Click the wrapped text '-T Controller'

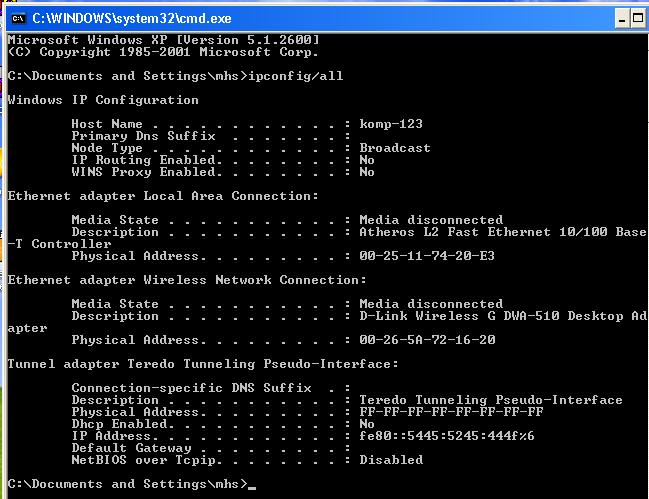[x=60, y=244]
